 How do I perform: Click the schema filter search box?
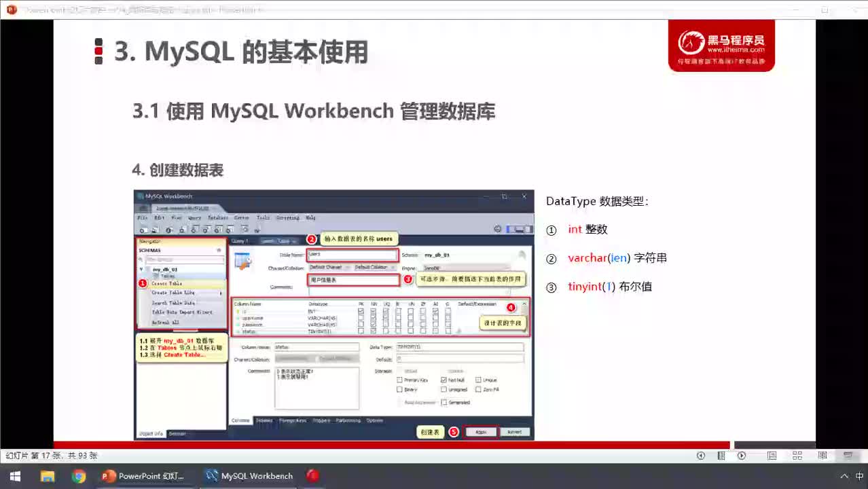(x=184, y=259)
